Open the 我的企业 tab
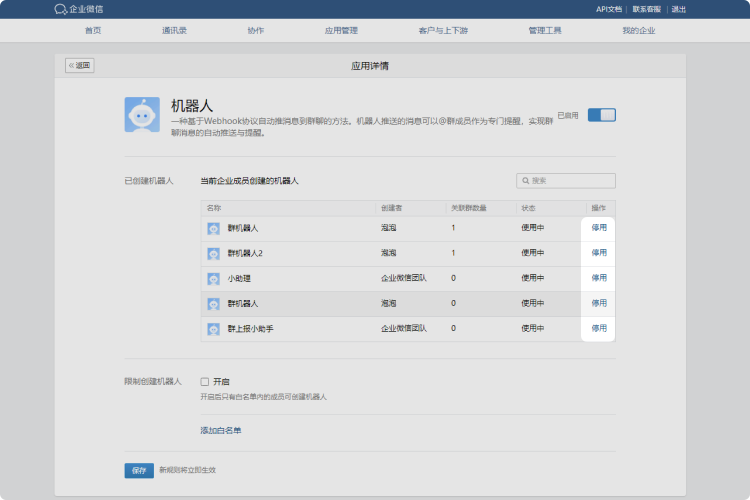Image resolution: width=750 pixels, height=500 pixels. click(x=638, y=31)
